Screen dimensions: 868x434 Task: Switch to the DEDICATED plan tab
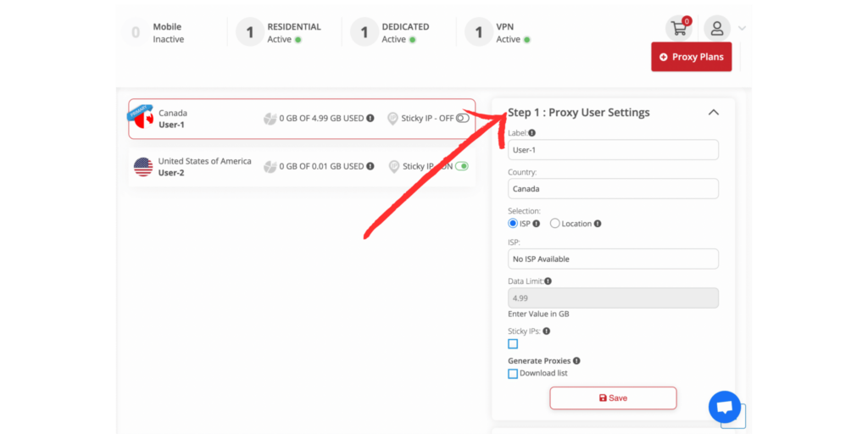[x=390, y=33]
